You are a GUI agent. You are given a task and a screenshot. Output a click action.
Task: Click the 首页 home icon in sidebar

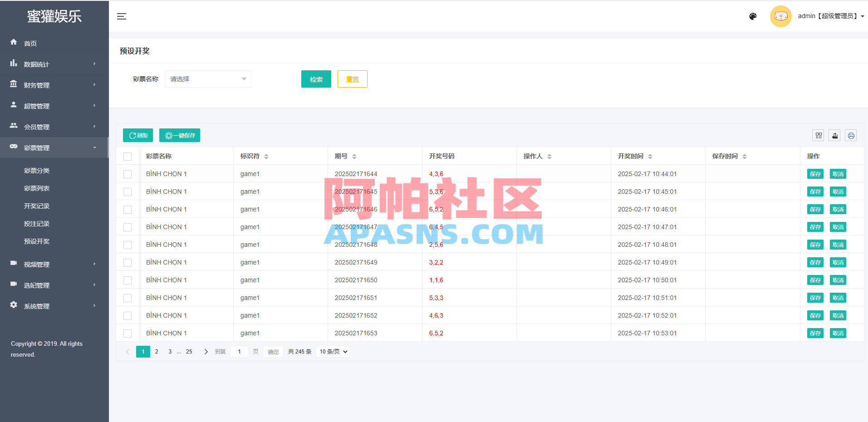(14, 42)
